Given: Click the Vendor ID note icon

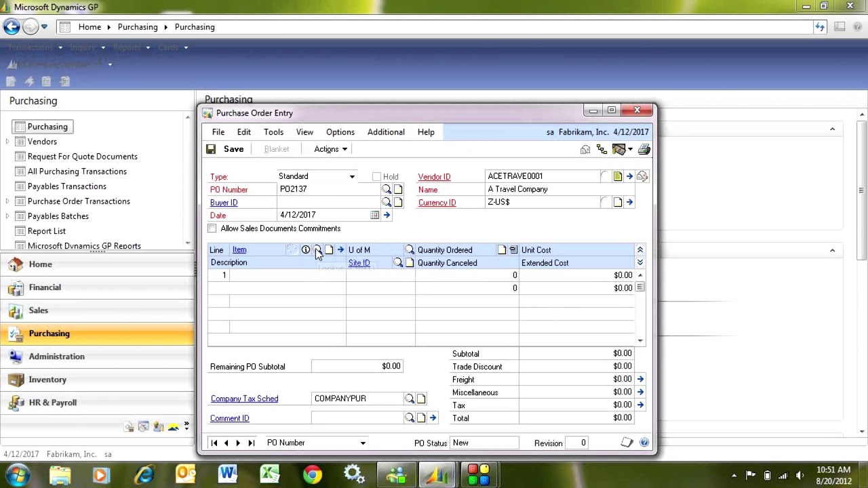Looking at the screenshot, I should [617, 176].
